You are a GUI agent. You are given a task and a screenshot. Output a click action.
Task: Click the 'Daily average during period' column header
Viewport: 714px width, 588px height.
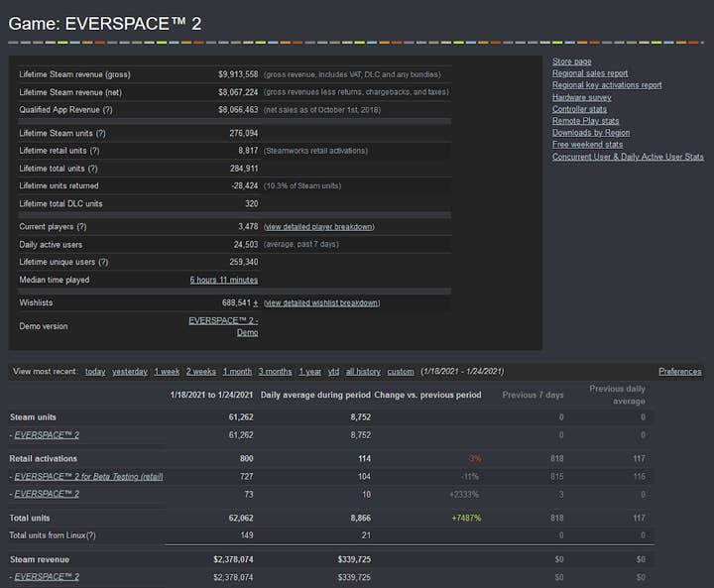[315, 395]
